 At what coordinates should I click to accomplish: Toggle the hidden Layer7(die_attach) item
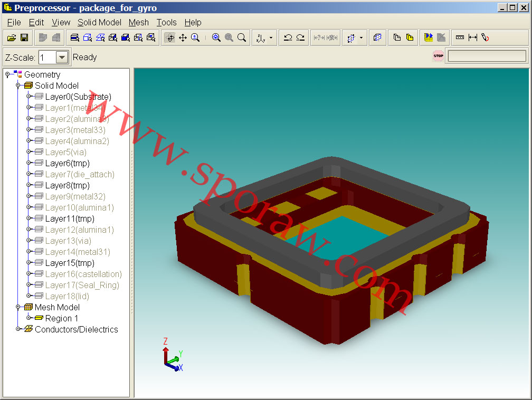(79, 174)
